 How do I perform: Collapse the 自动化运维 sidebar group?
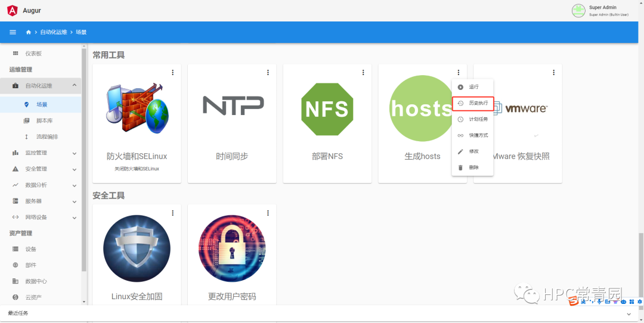coord(75,85)
